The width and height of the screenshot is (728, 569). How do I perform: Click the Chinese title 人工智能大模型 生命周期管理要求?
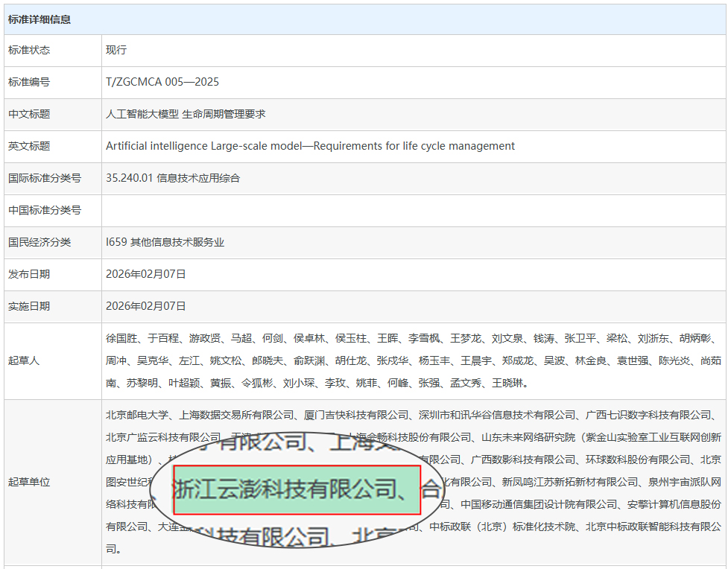pos(186,114)
